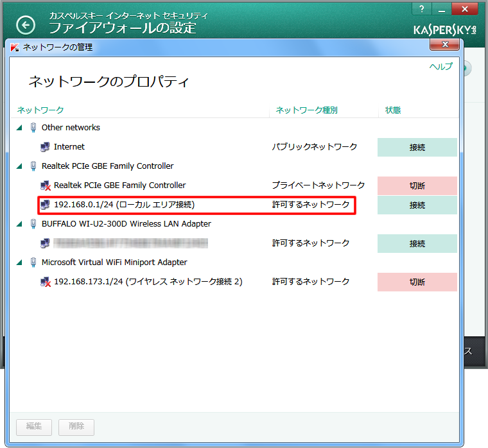This screenshot has width=488, height=448.
Task: Sort by ネットワーク column header
Action: (40, 110)
